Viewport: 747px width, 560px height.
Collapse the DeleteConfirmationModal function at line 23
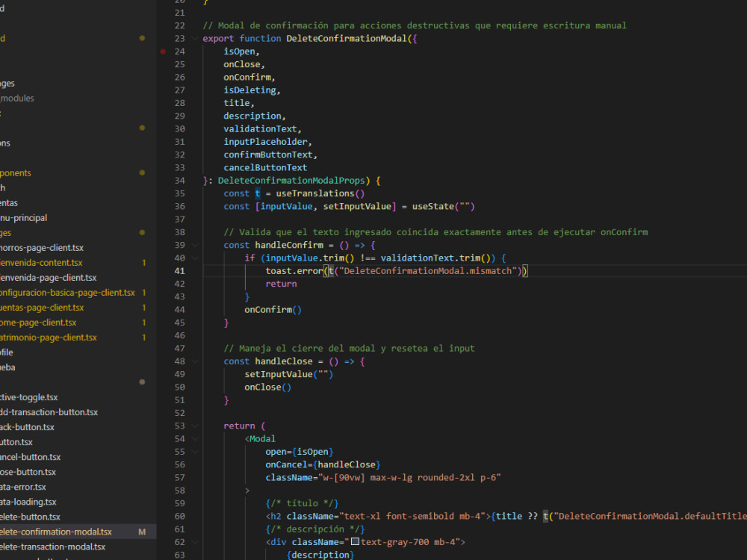(195, 39)
